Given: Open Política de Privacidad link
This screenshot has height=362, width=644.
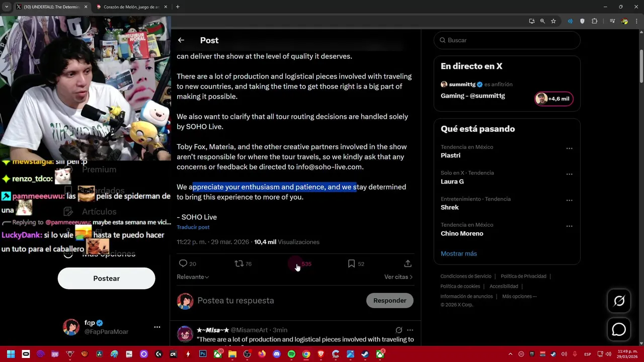Looking at the screenshot, I should (523, 276).
